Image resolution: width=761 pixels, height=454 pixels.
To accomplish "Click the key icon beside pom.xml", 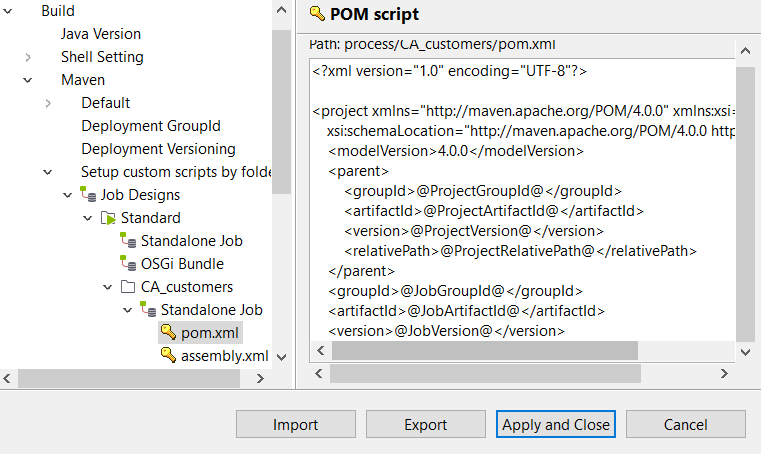I will (x=168, y=333).
